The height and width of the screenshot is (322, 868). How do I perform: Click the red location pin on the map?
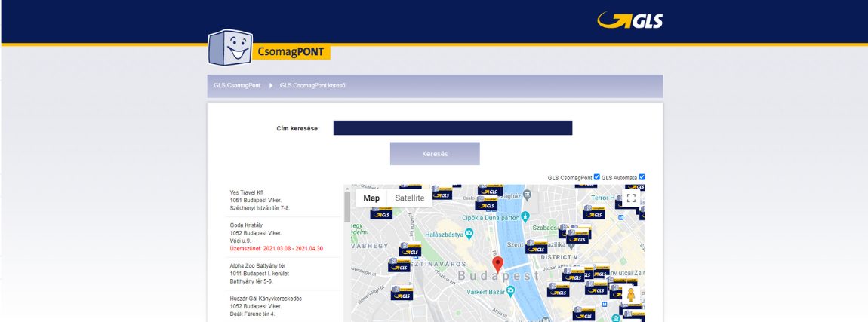(x=497, y=264)
